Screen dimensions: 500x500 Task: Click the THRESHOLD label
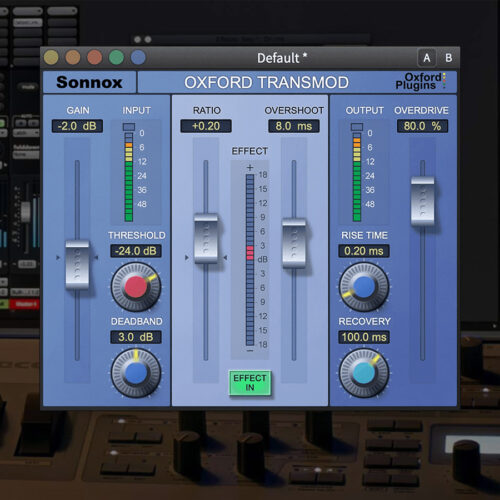pos(137,235)
